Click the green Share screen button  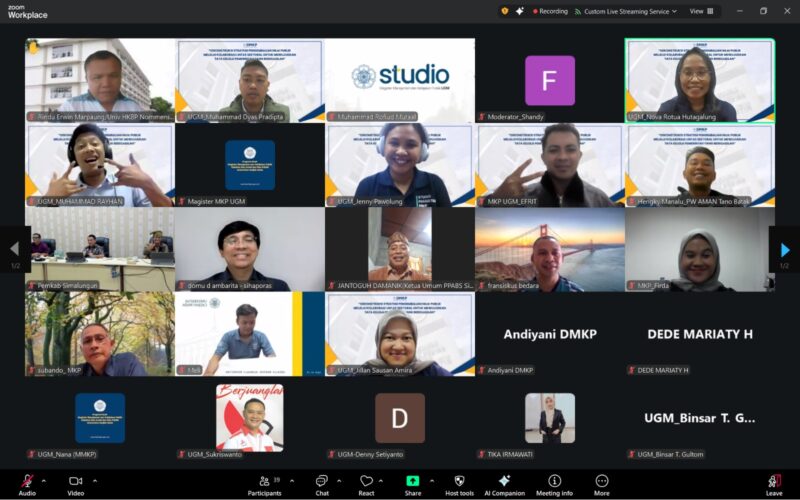(x=412, y=482)
